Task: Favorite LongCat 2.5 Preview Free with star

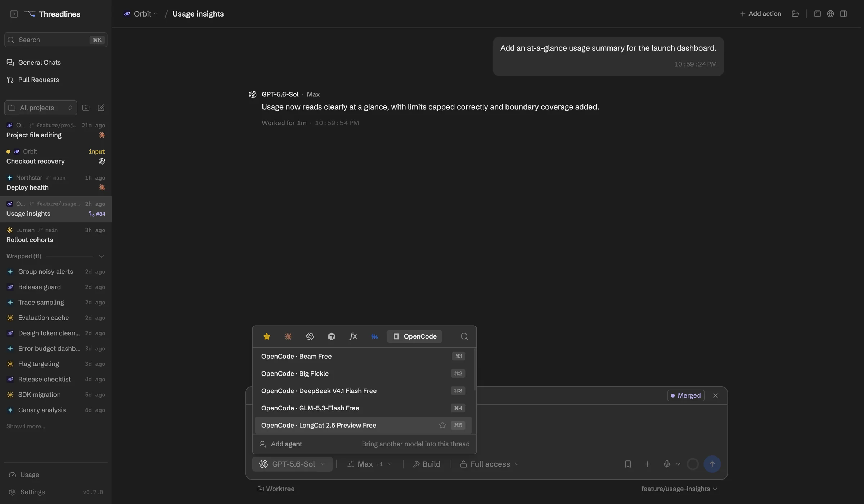Action: [442, 425]
